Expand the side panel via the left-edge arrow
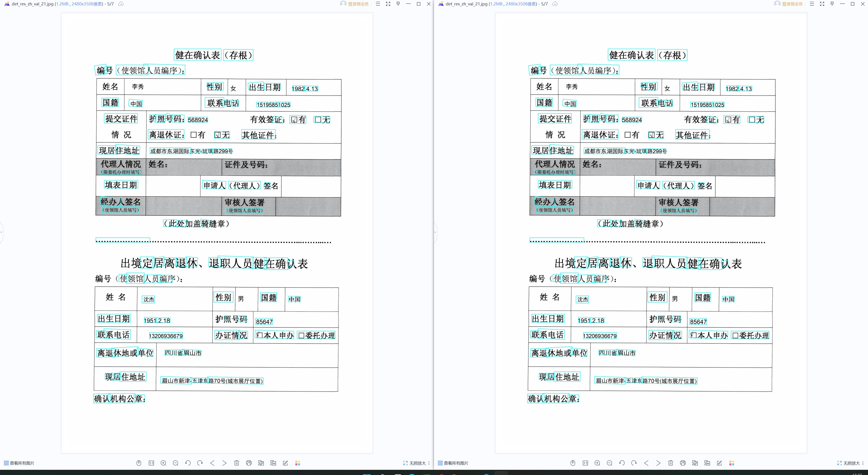The height and width of the screenshot is (475, 868). [x=2, y=232]
